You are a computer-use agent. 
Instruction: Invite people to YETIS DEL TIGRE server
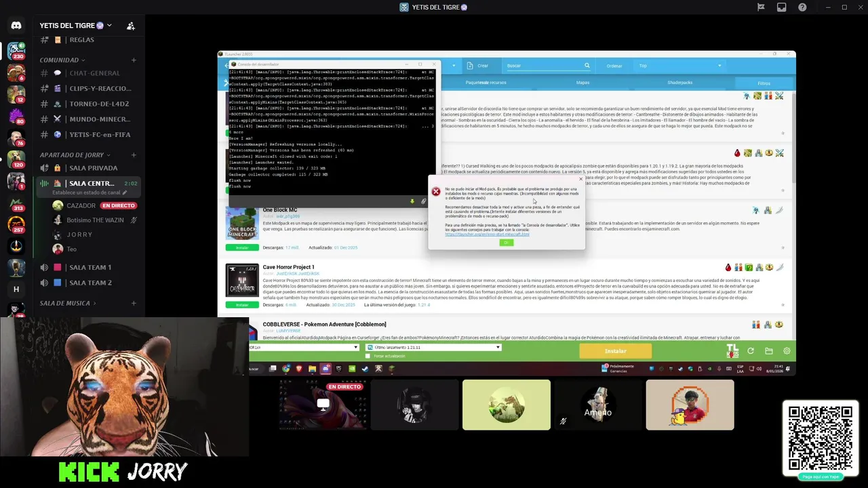pyautogui.click(x=131, y=26)
